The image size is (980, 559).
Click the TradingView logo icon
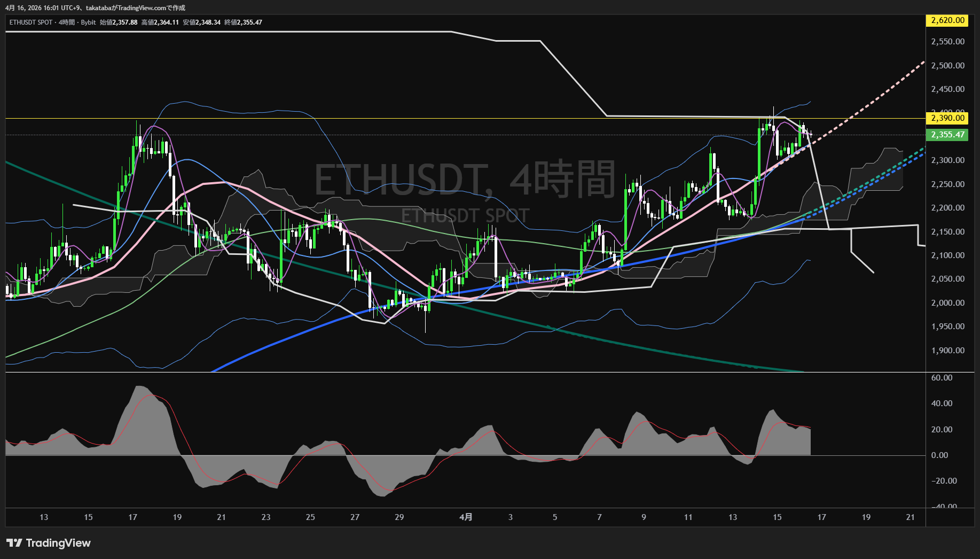[x=14, y=543]
